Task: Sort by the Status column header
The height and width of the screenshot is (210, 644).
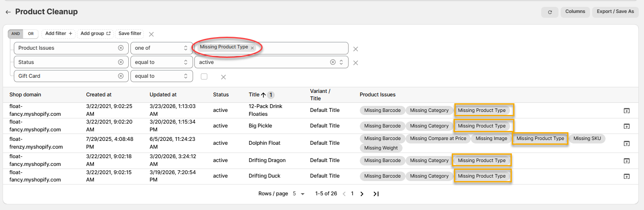Action: [x=221, y=95]
